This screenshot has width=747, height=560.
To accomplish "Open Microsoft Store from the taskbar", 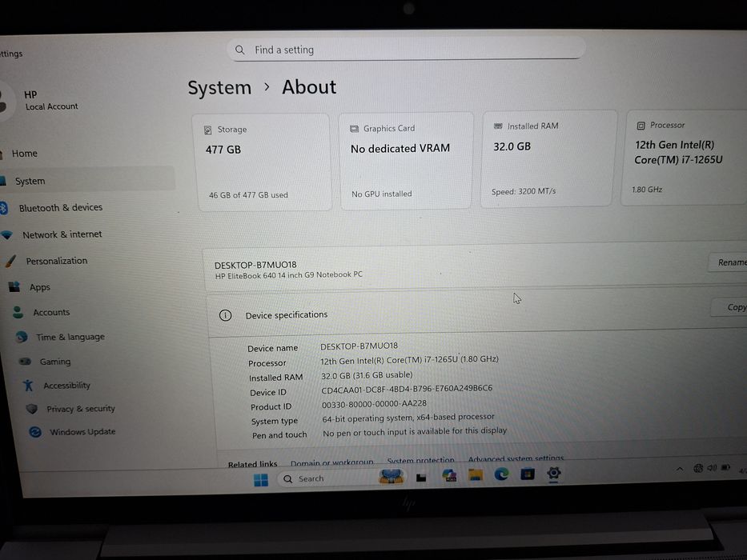I will point(528,474).
